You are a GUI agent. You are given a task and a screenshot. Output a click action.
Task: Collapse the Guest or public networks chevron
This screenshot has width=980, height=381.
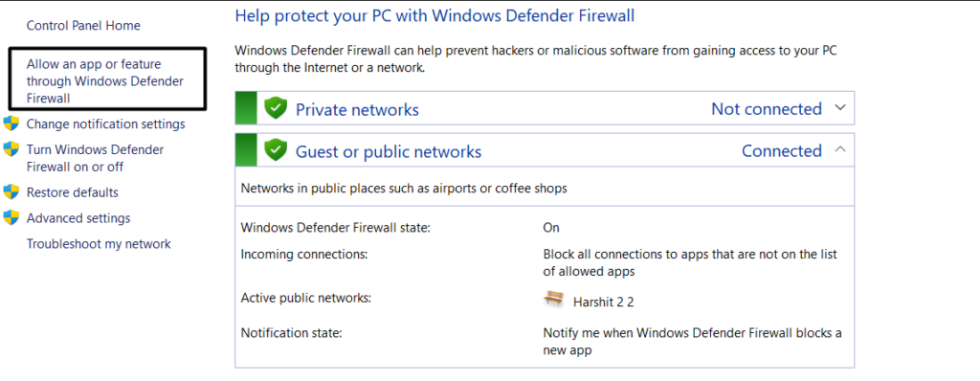840,149
